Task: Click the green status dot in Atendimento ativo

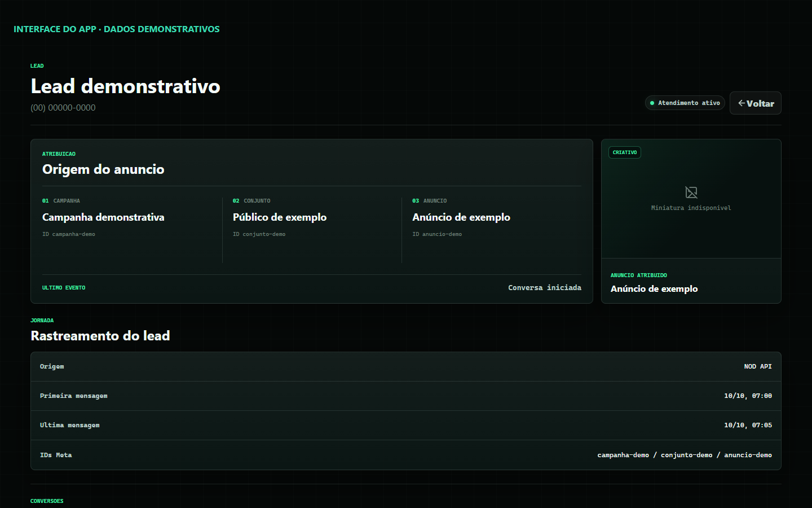Action: click(652, 103)
